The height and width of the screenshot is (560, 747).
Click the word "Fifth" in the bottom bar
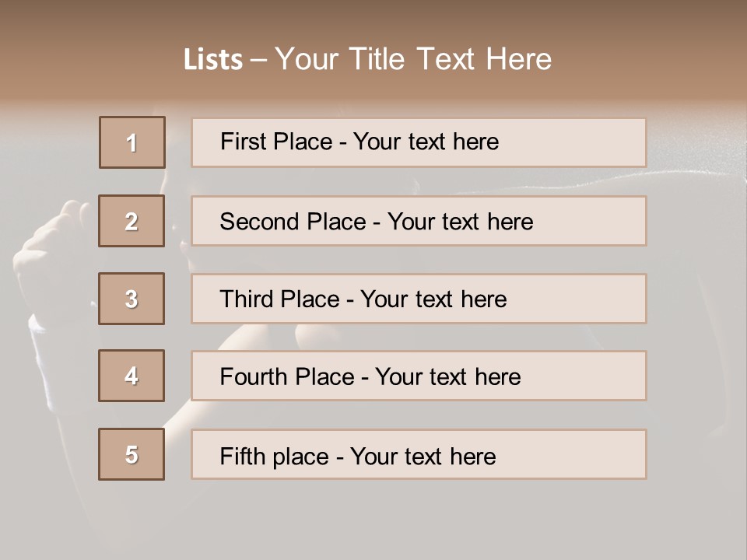coord(242,456)
